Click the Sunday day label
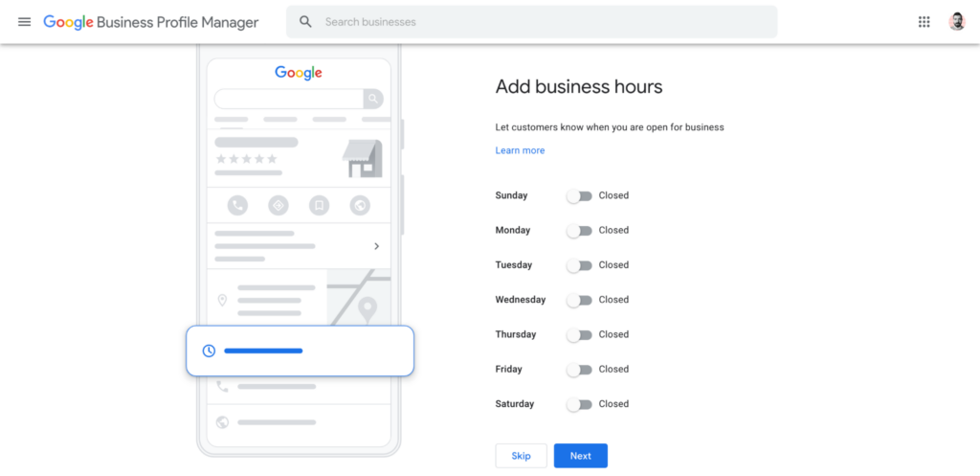 coord(511,195)
